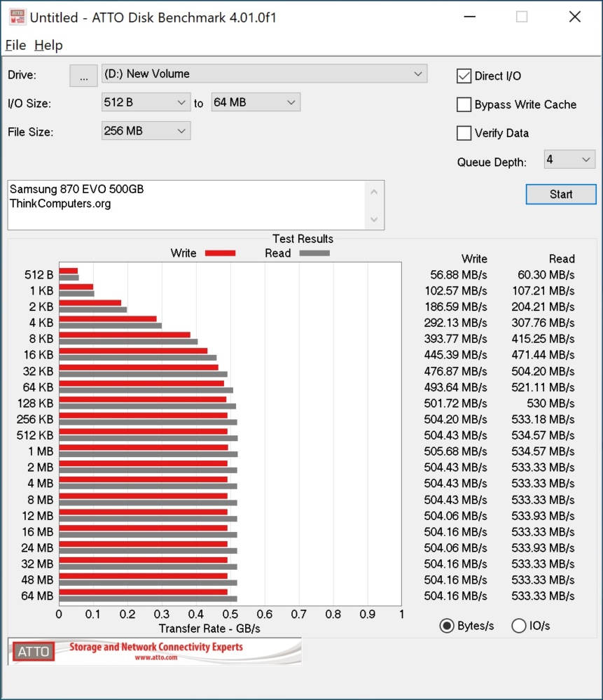Image resolution: width=603 pixels, height=700 pixels.
Task: Expand the I/O Size start dropdown showing 512 B
Action: [x=146, y=102]
